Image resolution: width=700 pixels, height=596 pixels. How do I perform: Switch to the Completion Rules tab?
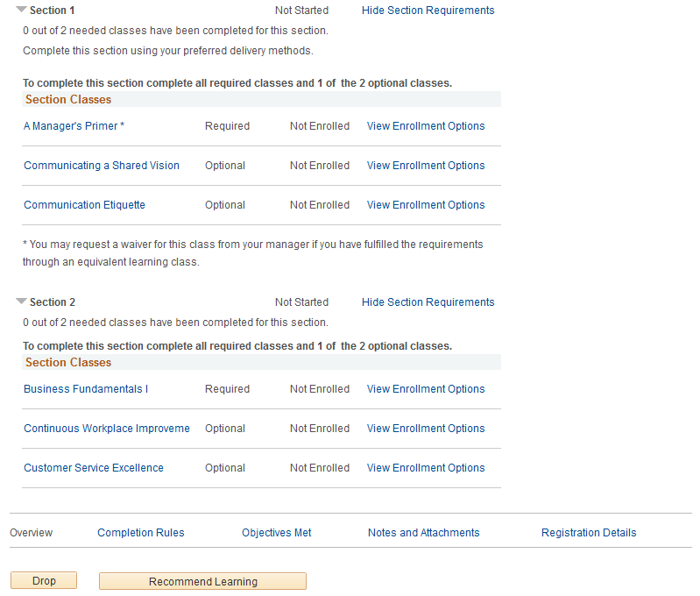(x=141, y=533)
